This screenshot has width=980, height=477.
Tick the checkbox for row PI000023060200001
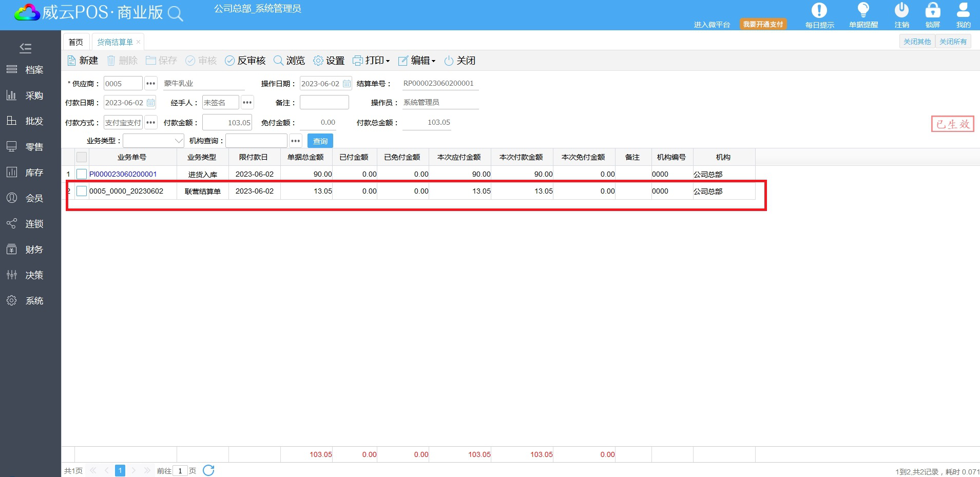tap(82, 174)
